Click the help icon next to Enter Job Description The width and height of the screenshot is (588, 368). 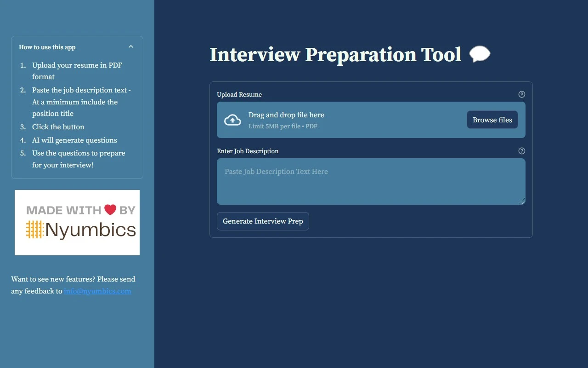522,151
